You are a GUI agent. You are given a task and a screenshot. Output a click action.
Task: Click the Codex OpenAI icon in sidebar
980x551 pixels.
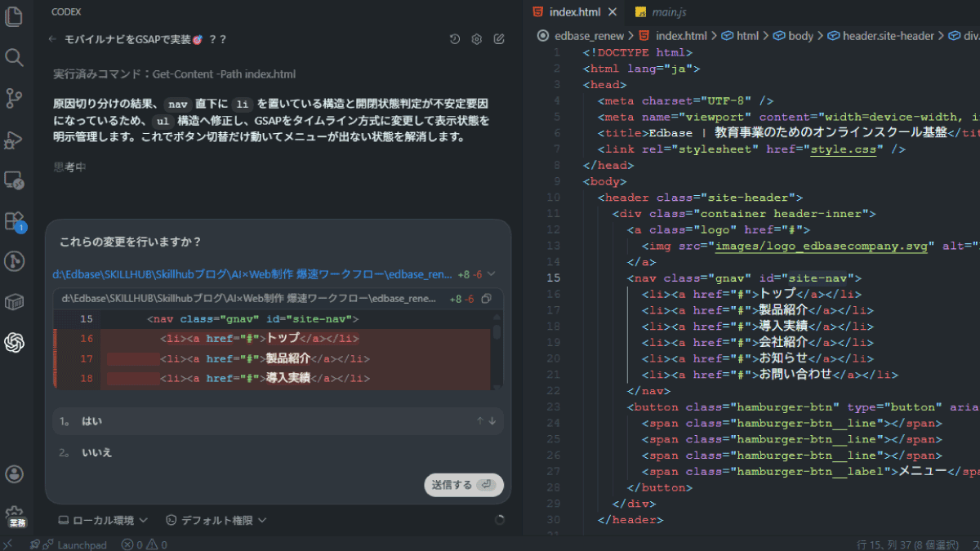[14, 343]
